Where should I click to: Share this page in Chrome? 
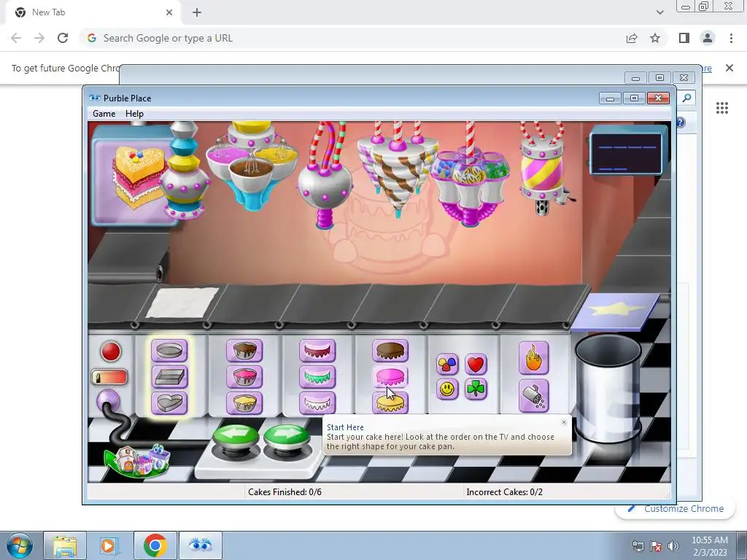pyautogui.click(x=632, y=38)
